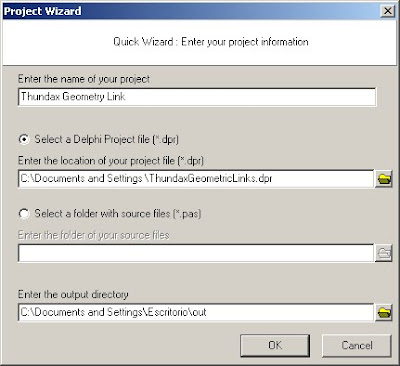Click the 'Enter the output directory' label

coord(73,294)
